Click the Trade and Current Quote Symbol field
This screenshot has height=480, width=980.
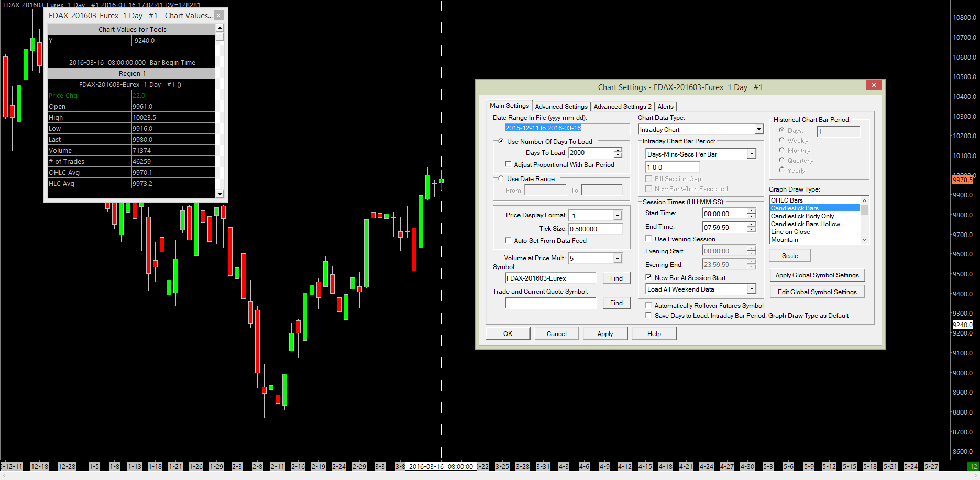[550, 303]
